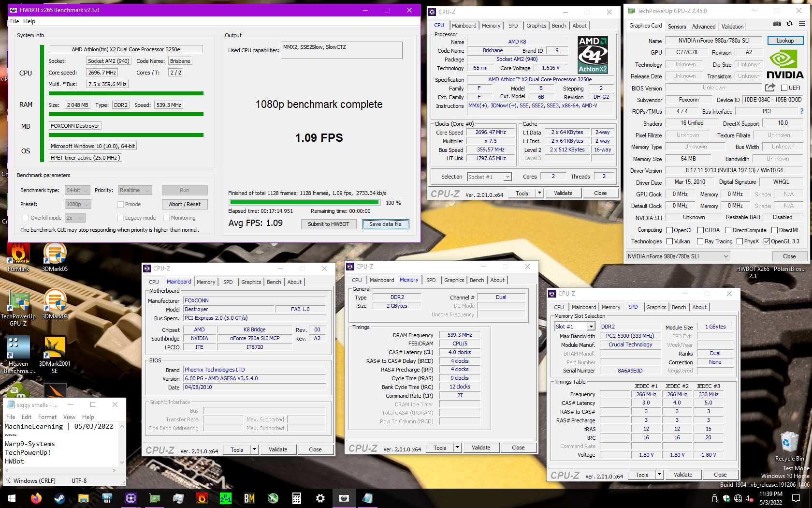Open the Socket #1 selection dropdown in CPU-Z
Screen dimensions: 812x508
[489, 177]
